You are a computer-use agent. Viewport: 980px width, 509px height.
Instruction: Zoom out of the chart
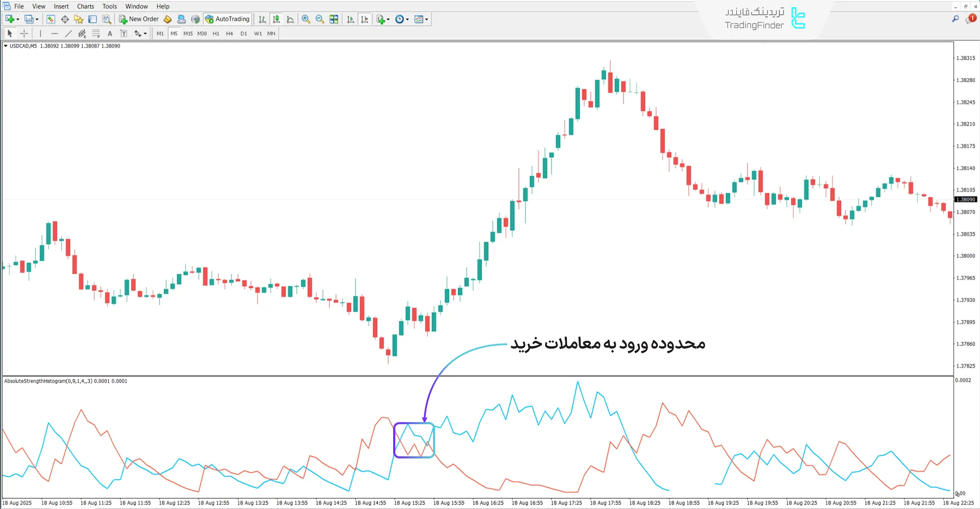[x=320, y=19]
